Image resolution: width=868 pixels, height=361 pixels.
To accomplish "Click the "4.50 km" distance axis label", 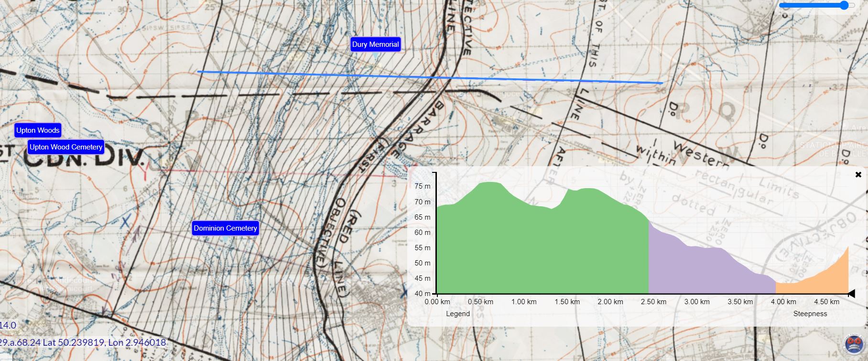I will pyautogui.click(x=826, y=302).
